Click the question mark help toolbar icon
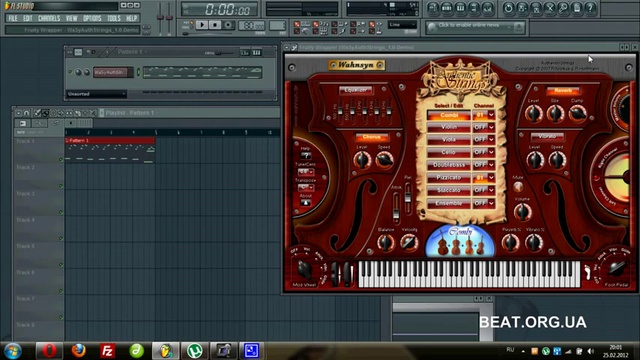Image resolution: width=640 pixels, height=360 pixels. [x=590, y=8]
